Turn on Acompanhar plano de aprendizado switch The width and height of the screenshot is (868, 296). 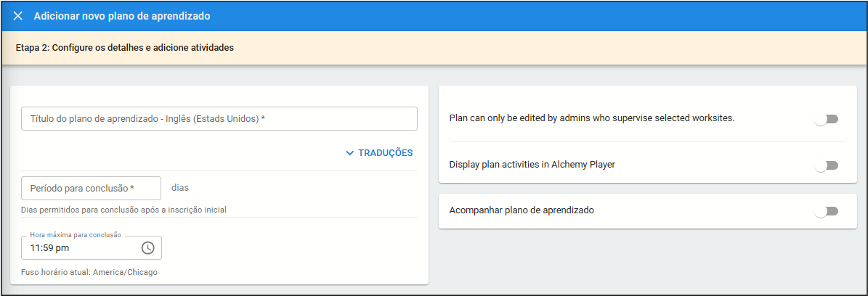pyautogui.click(x=826, y=211)
